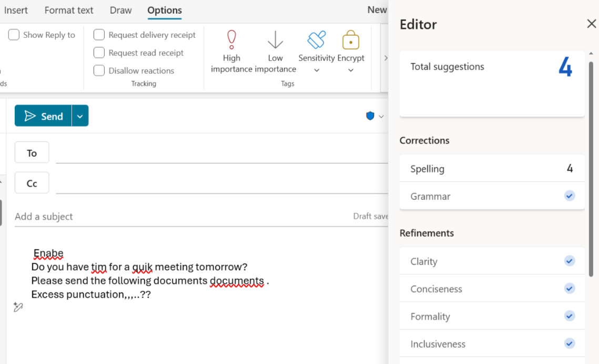Select the Formality refinement row
The height and width of the screenshot is (364, 599).
coord(492,316)
